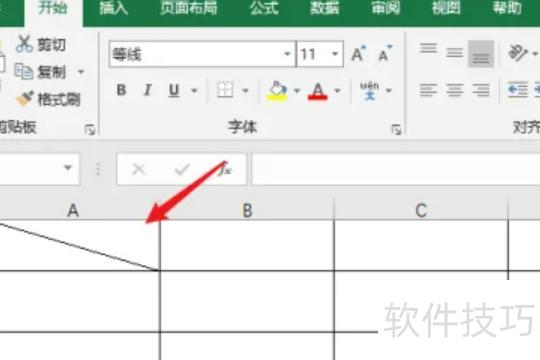This screenshot has height=360, width=540.
Task: Click the empty cell under column B first row
Action: (247, 245)
